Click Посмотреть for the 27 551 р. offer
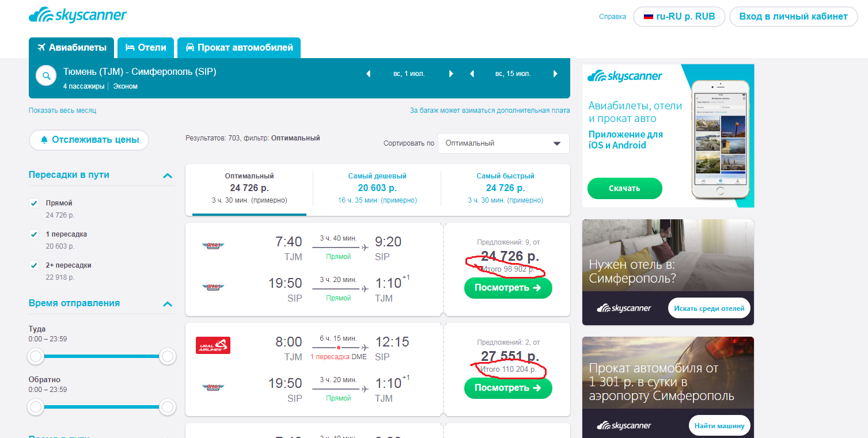The width and height of the screenshot is (868, 438). tap(508, 388)
